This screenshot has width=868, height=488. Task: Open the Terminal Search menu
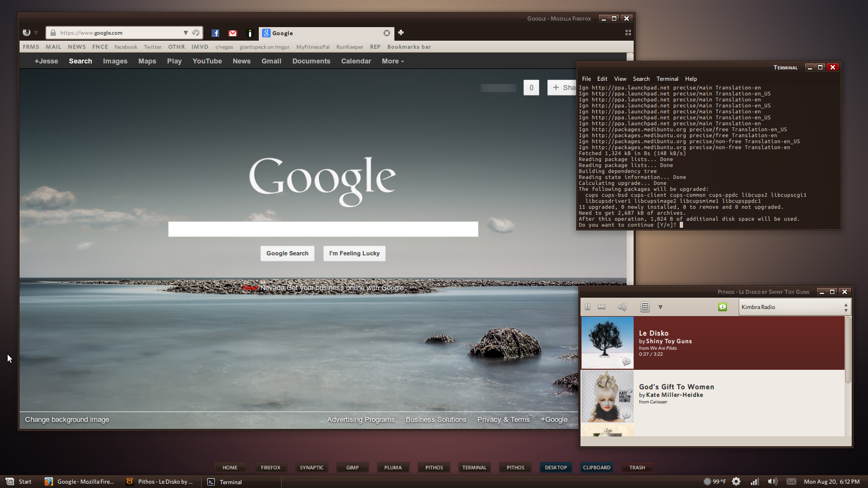[x=641, y=79]
